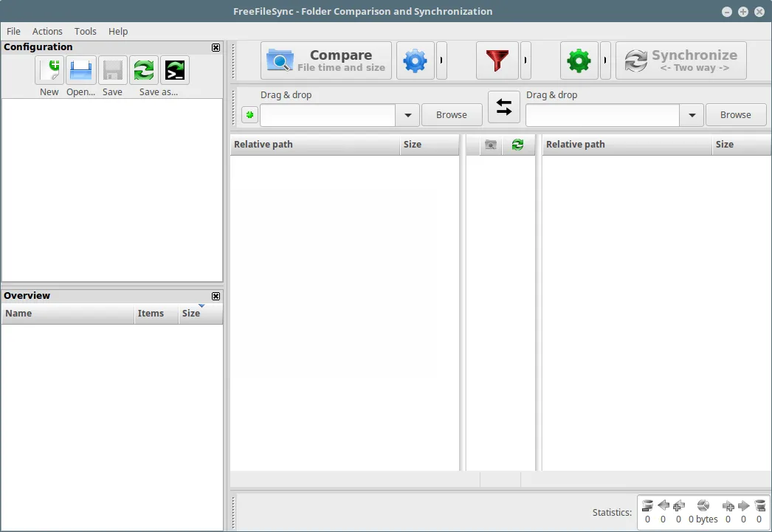Image resolution: width=772 pixels, height=532 pixels.
Task: Open the synchronization settings green gear icon
Action: point(579,61)
